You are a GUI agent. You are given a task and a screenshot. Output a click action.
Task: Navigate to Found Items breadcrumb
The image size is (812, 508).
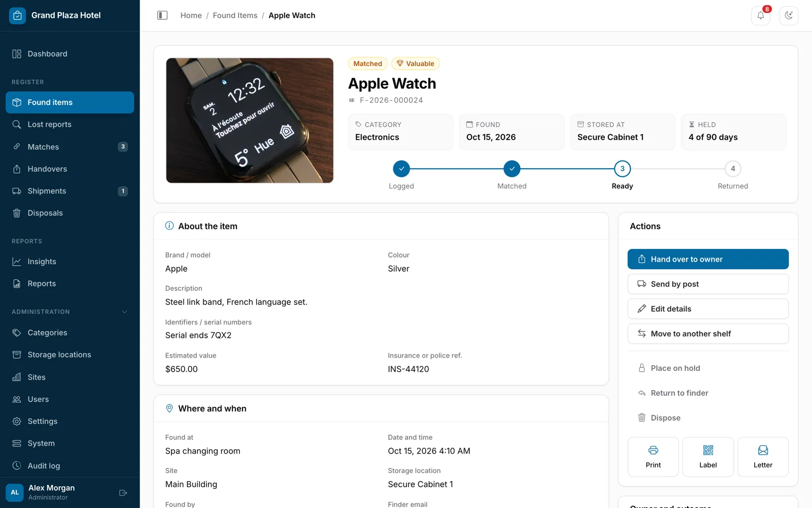tap(235, 15)
